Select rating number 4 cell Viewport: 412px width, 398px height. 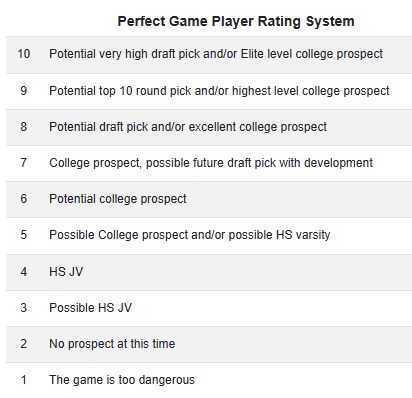coord(24,272)
